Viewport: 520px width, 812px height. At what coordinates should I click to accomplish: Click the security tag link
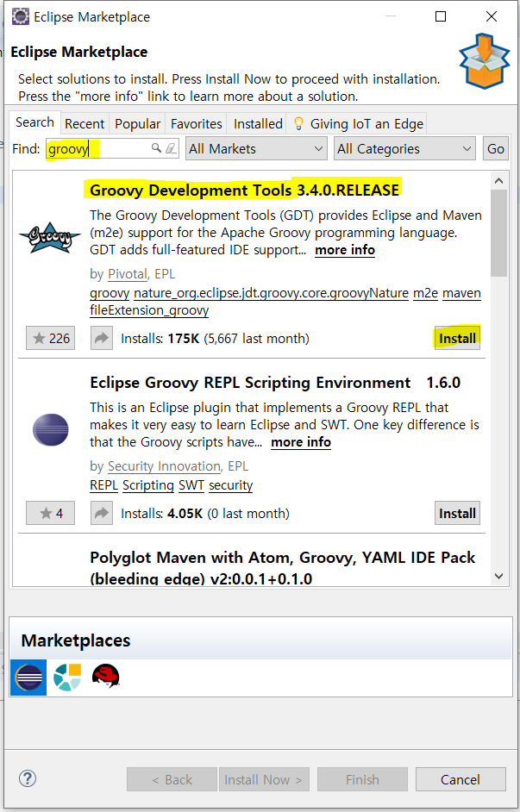[x=230, y=485]
